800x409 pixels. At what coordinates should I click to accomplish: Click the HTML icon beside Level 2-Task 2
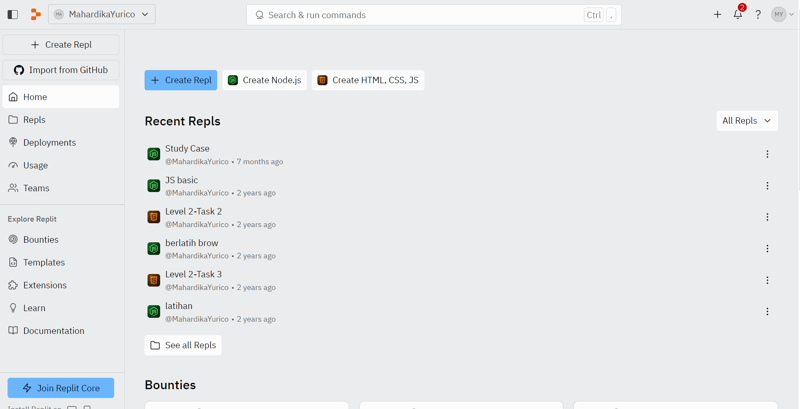tap(154, 217)
